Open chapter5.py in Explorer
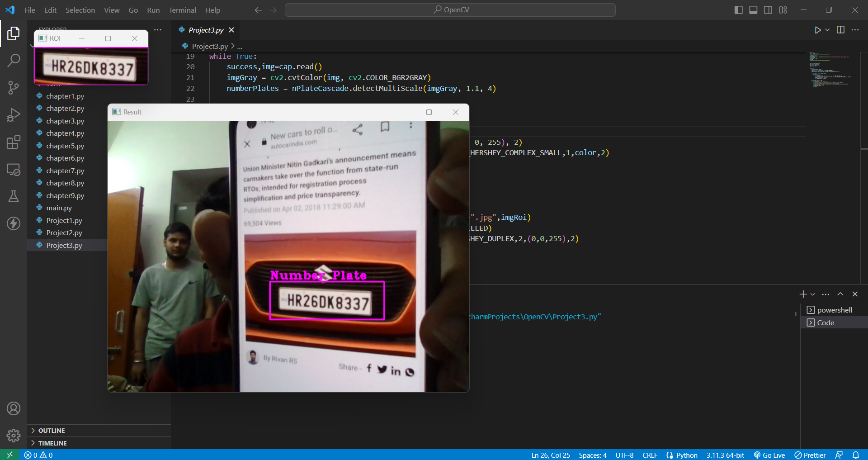Image resolution: width=868 pixels, height=460 pixels. [65, 146]
